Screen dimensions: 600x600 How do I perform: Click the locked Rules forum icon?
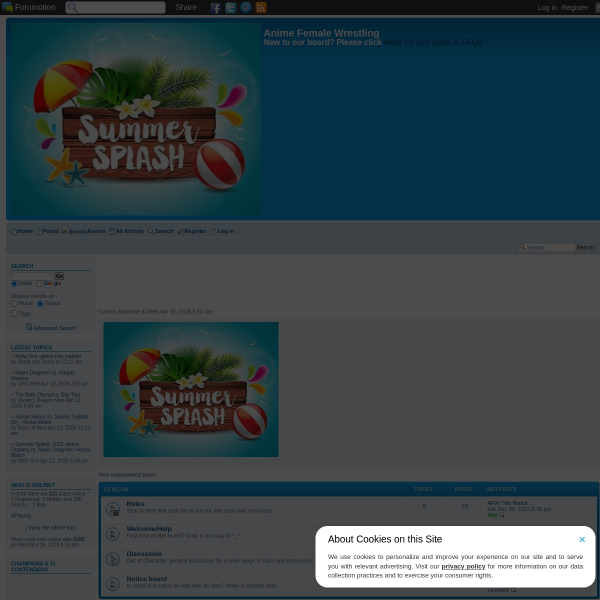(113, 509)
